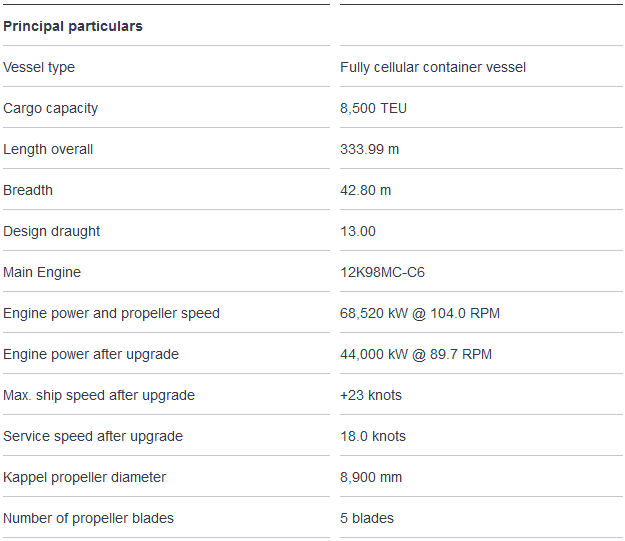Select the 333.99 m length value

370,149
